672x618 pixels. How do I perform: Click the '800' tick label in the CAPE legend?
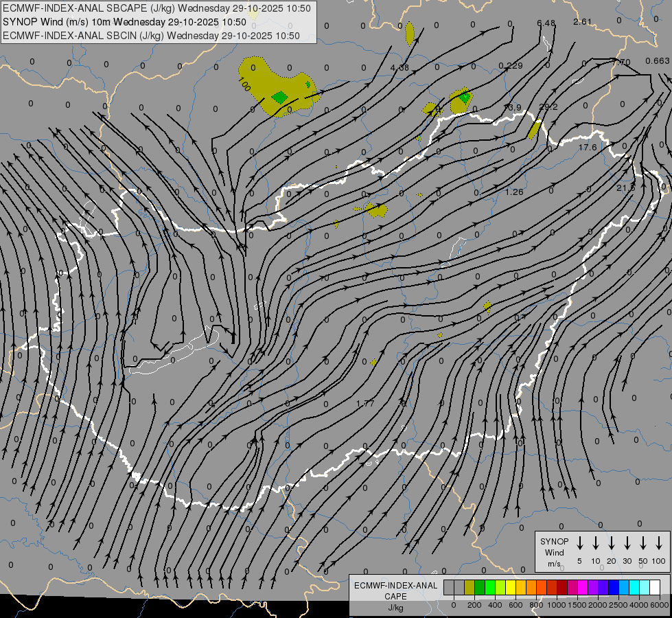point(536,605)
